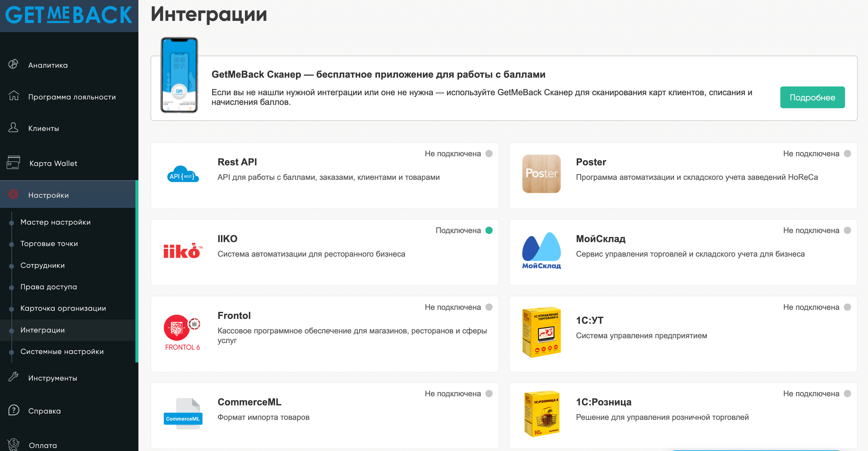Click the Подробнее button
The image size is (868, 451).
812,97
